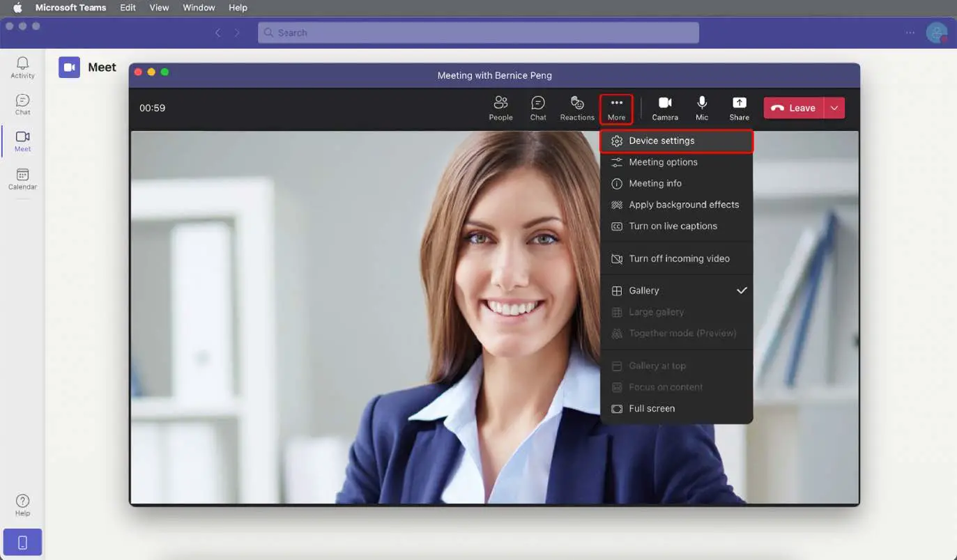Click the purple Meet camera logo
Image resolution: width=957 pixels, height=560 pixels.
(x=69, y=68)
